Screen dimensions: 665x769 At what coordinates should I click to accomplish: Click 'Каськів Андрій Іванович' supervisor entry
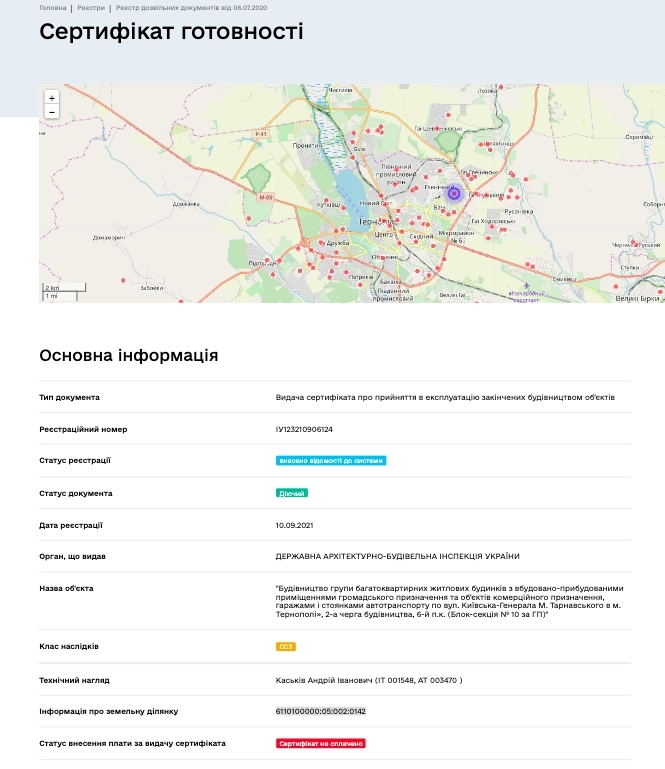(369, 680)
